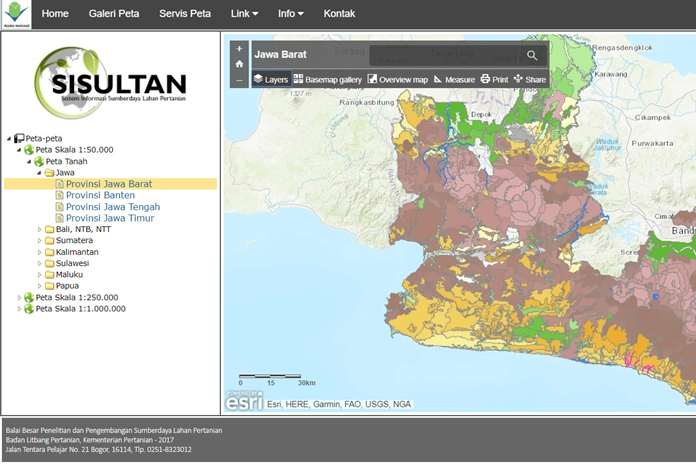This screenshot has width=696, height=464.
Task: Zoom in with the plus button
Action: (x=239, y=48)
